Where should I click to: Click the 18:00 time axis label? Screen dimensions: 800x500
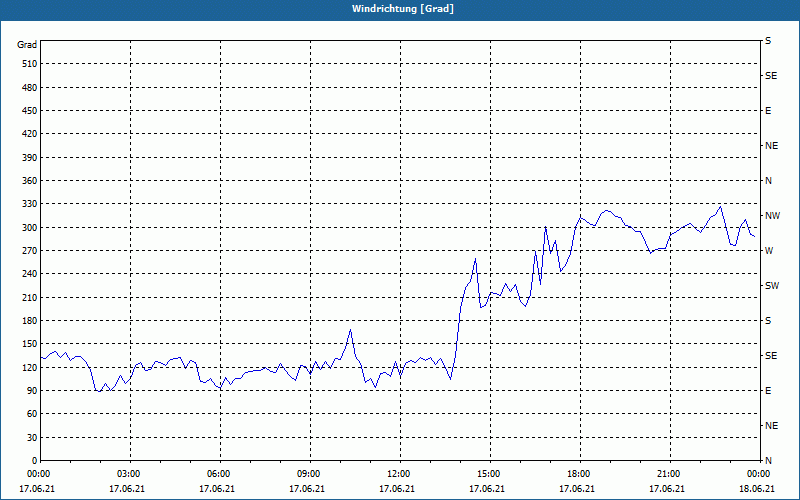coord(579,474)
